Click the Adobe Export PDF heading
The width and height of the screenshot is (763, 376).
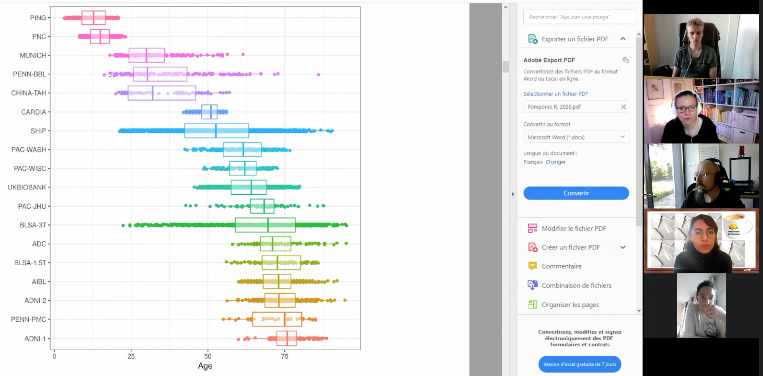[x=549, y=61]
